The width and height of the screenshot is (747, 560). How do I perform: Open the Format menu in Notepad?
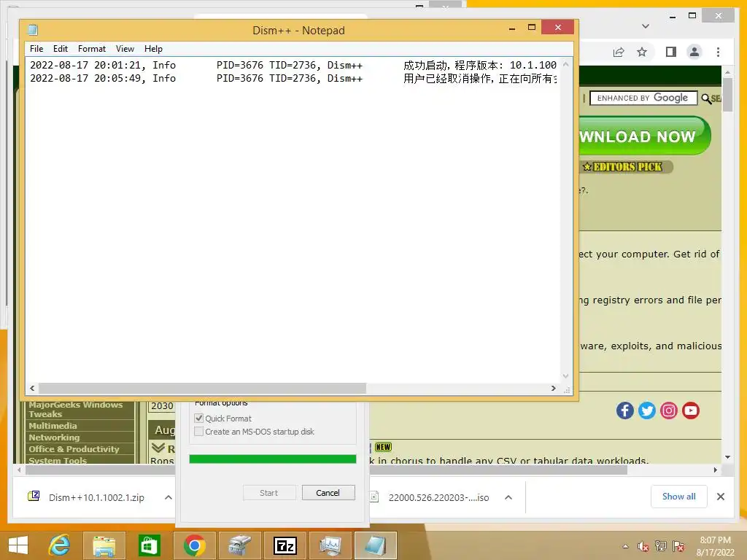(x=91, y=49)
